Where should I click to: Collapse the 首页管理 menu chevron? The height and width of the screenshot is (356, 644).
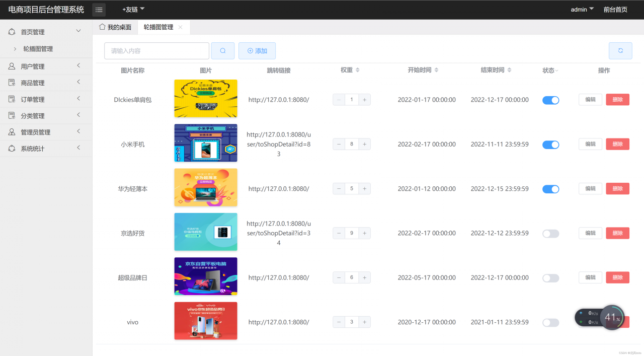click(78, 31)
